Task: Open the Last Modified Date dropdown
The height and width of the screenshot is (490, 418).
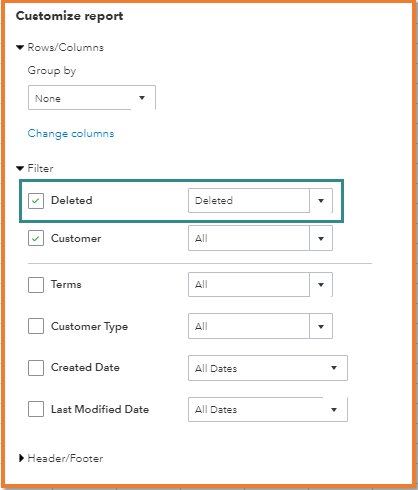Action: pyautogui.click(x=268, y=409)
